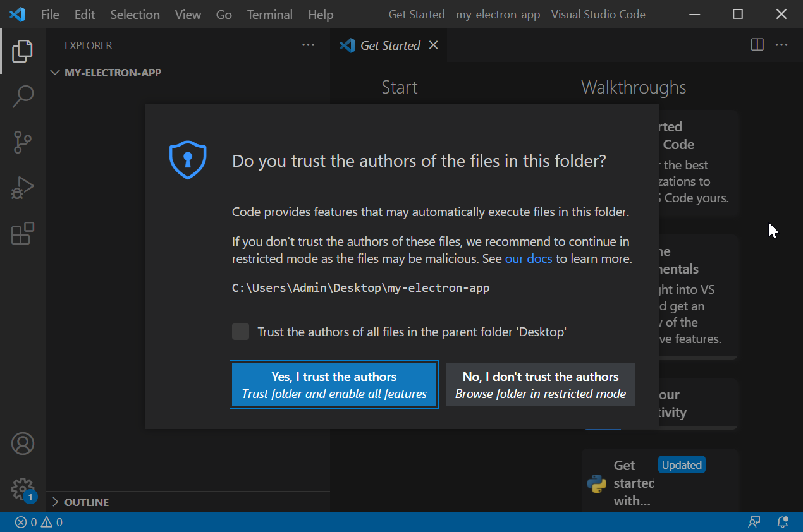The height and width of the screenshot is (532, 803).
Task: Click No, I don't trust the authors
Action: [541, 385]
